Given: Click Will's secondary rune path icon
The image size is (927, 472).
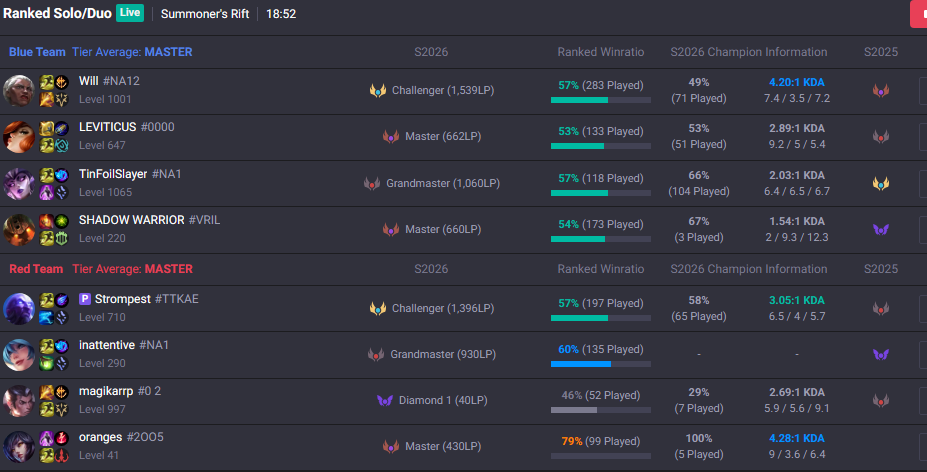Looking at the screenshot, I should click(61, 99).
